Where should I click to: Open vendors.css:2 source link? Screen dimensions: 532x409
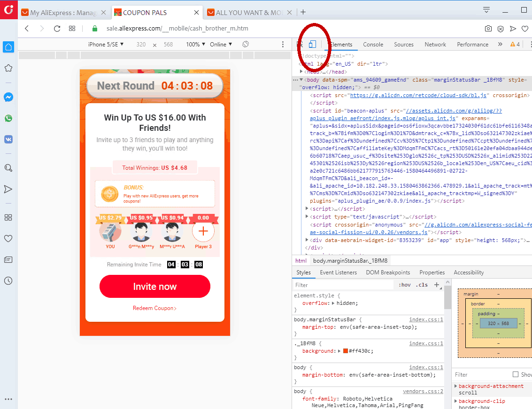(x=423, y=391)
